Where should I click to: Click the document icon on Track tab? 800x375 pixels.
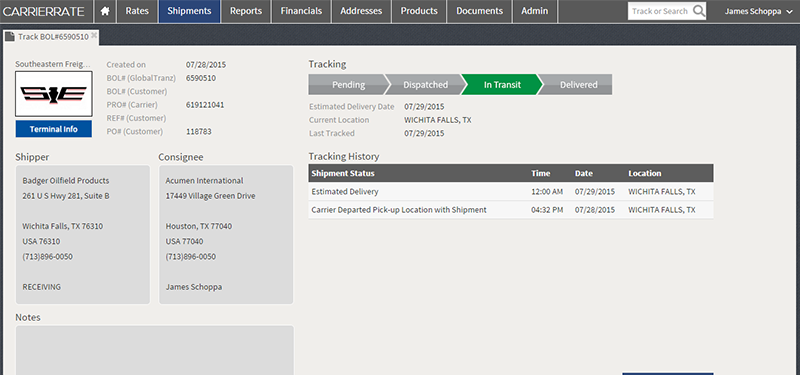click(x=10, y=37)
